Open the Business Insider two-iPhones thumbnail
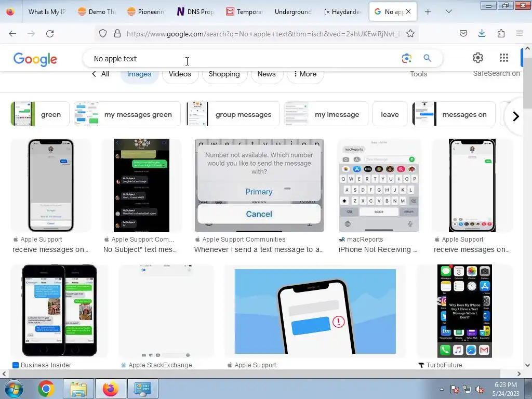This screenshot has width=532, height=399. [x=59, y=311]
